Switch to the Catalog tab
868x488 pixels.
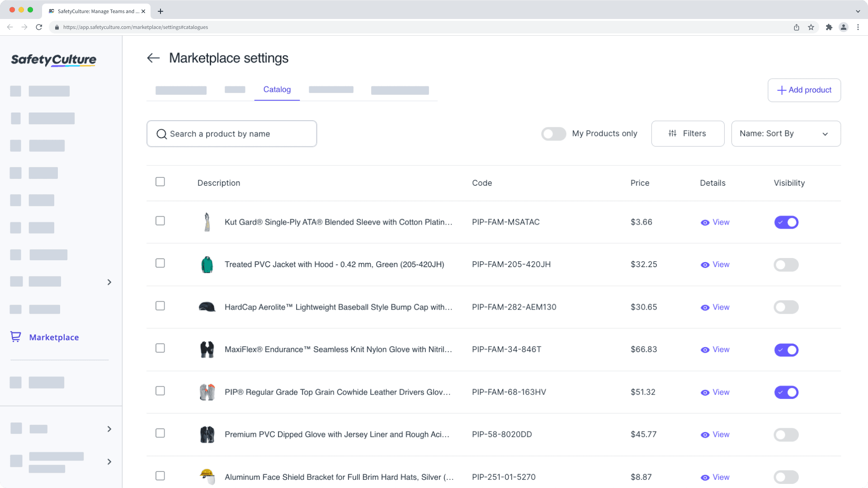(277, 89)
